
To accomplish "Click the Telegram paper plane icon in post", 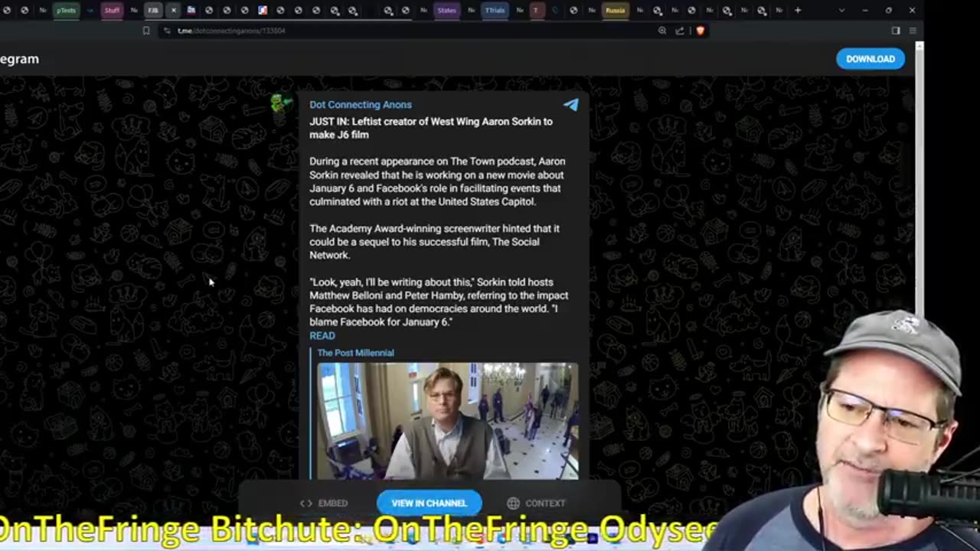I will [571, 105].
